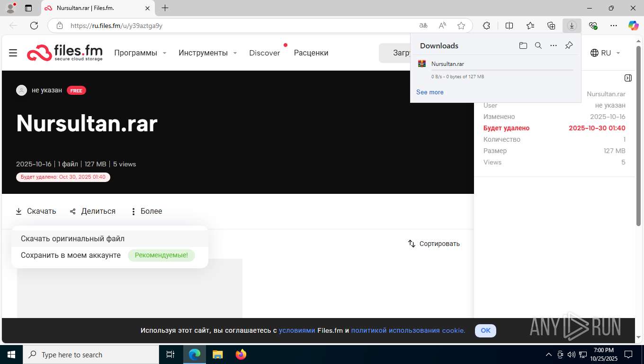Click the Рекомендуемые! badge
Image resolution: width=644 pixels, height=364 pixels.
pos(161,255)
